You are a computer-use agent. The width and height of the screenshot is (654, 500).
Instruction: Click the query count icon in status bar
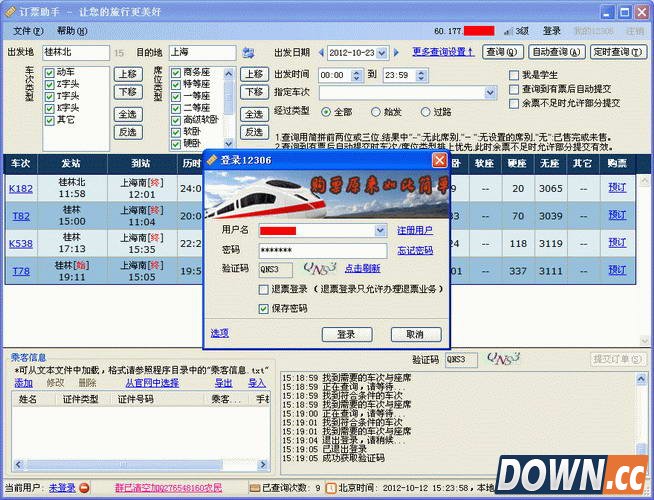click(x=254, y=487)
